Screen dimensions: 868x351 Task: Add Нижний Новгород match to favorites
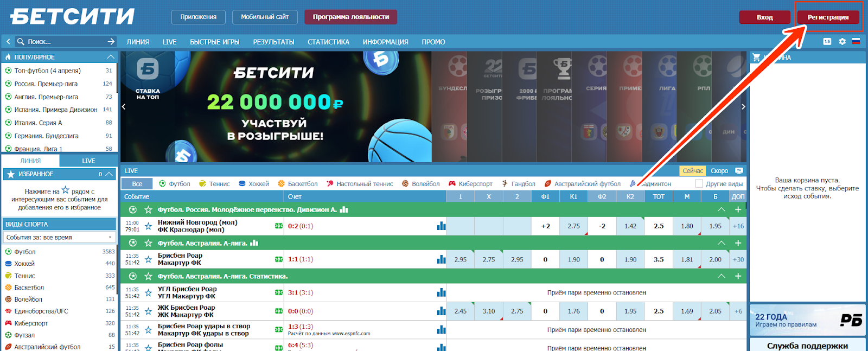click(148, 226)
